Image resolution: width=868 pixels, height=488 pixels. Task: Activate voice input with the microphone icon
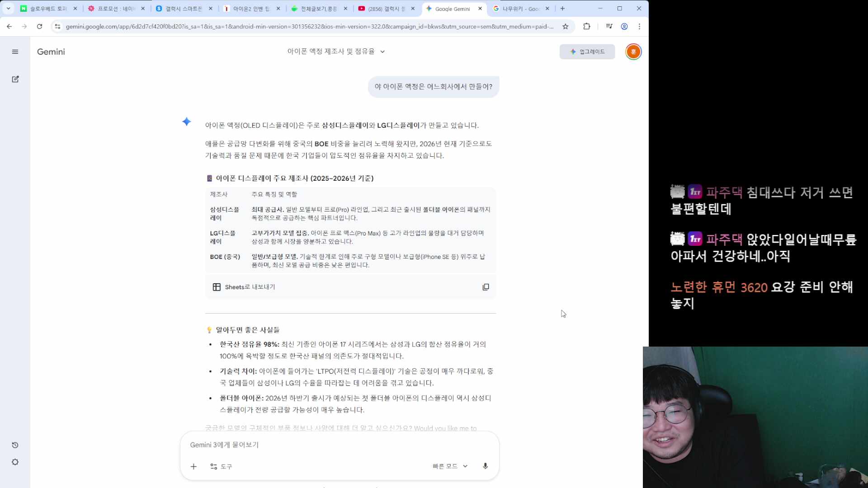click(485, 466)
